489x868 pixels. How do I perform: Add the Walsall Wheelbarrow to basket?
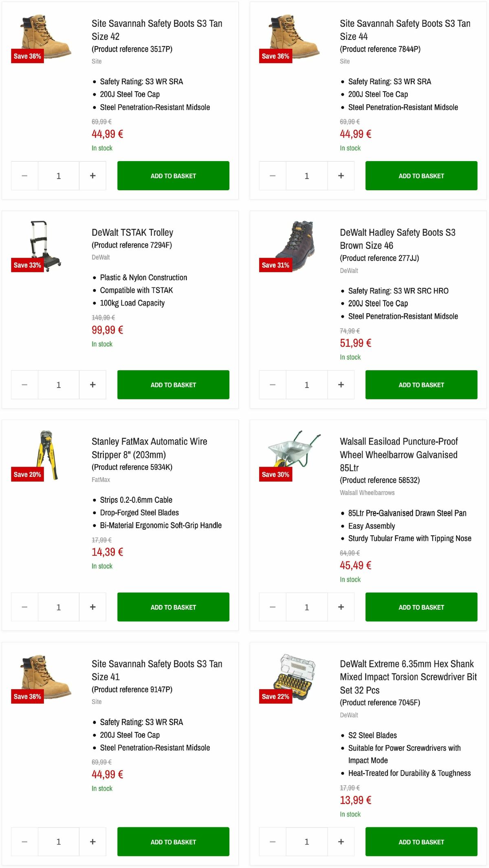click(x=421, y=607)
